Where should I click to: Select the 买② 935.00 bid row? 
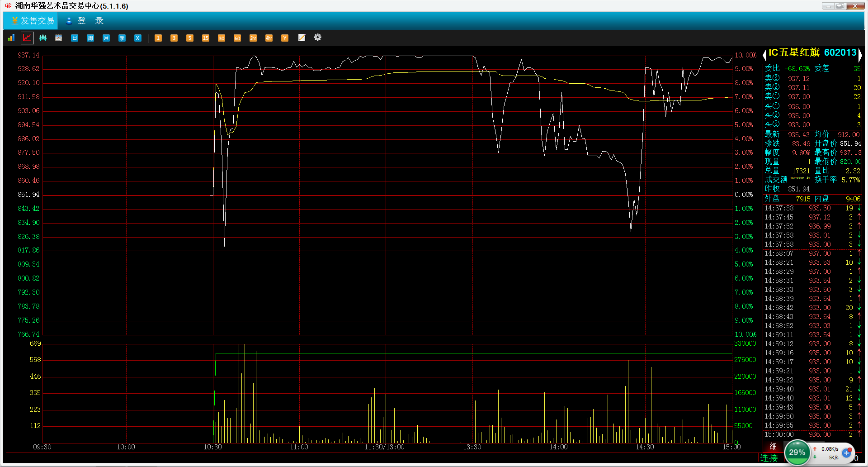point(812,116)
